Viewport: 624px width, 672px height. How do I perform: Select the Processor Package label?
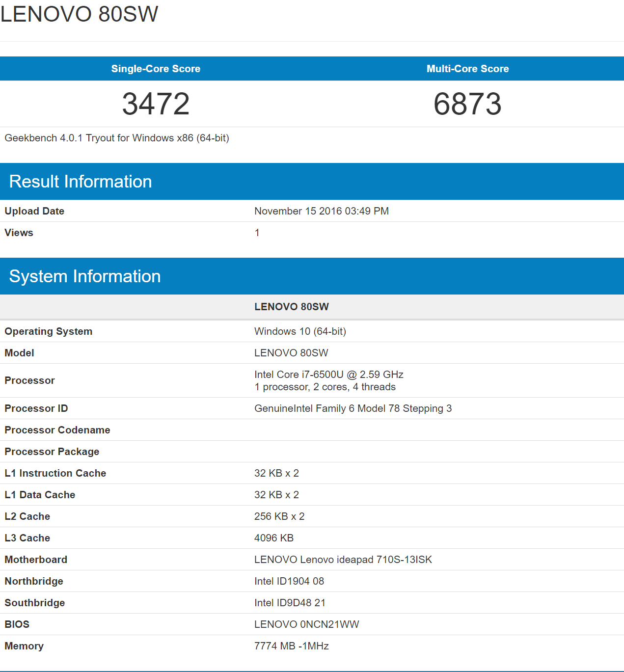52,452
